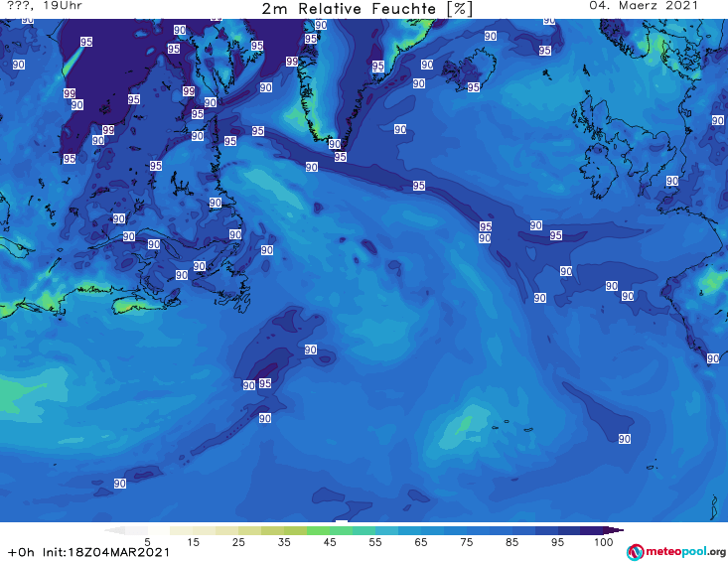Click the meteopool.org logo

click(x=675, y=552)
